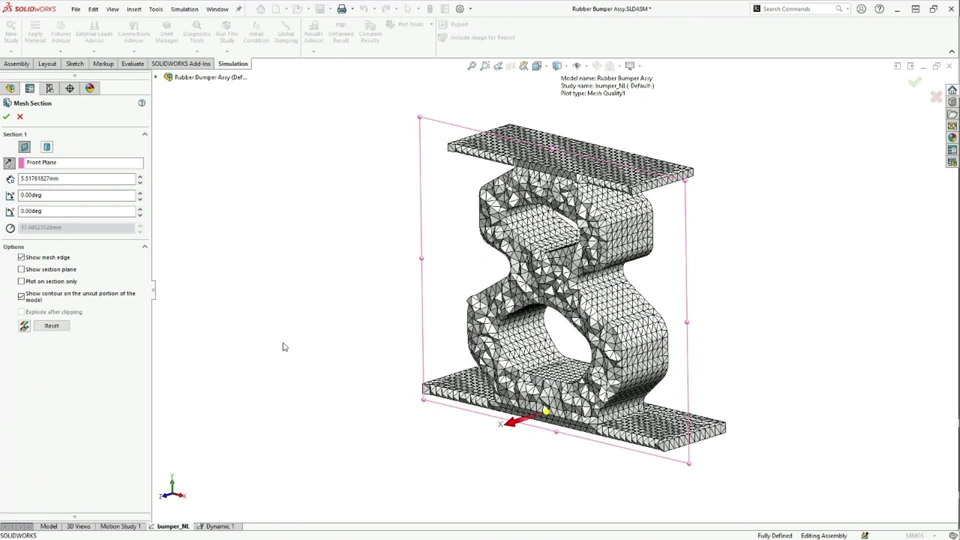Click the pink Front Plane color swatch
This screenshot has width=960, height=540.
tap(21, 163)
